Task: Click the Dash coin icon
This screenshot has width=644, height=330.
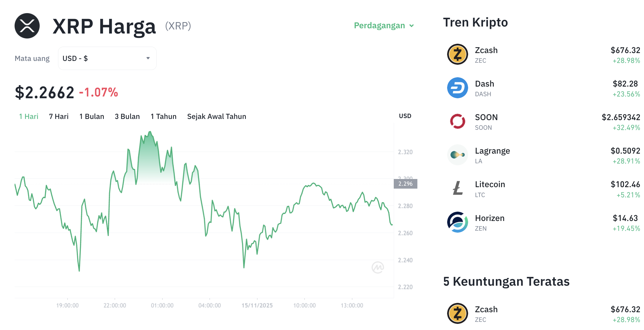Action: pos(457,88)
